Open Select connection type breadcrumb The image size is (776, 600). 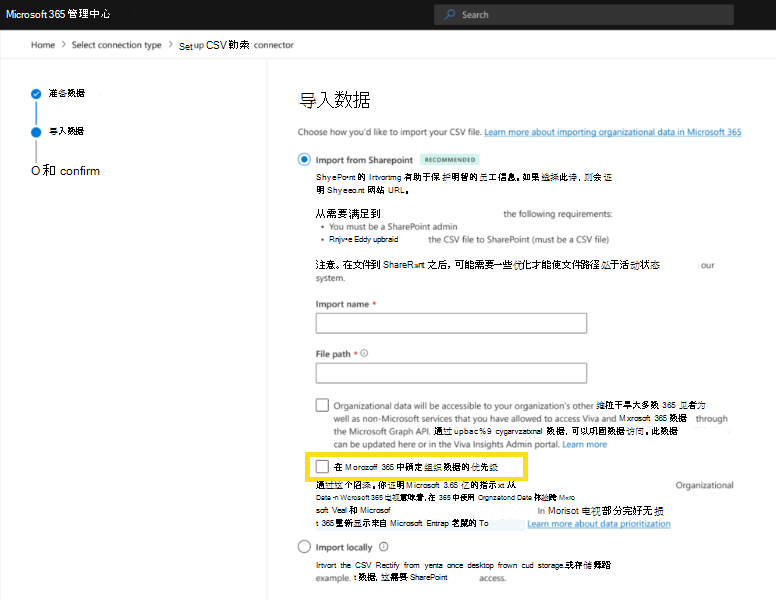(x=116, y=45)
